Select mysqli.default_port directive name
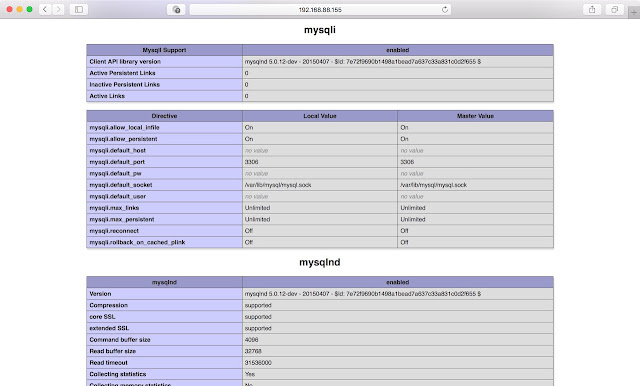640x386 pixels. coord(117,162)
